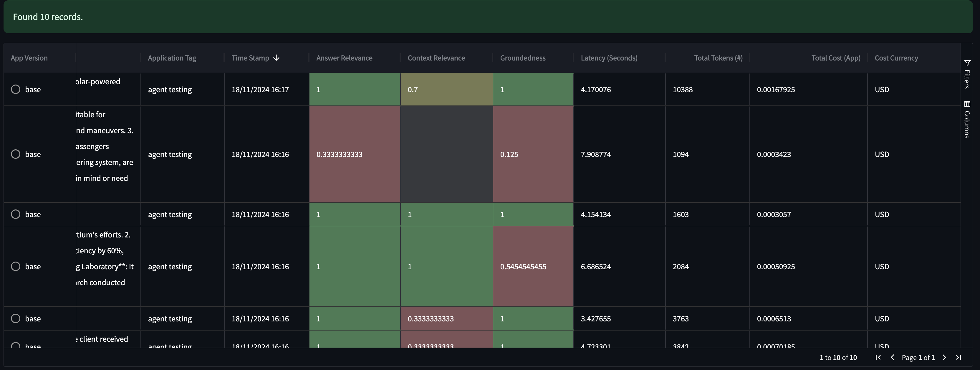Go to the next page
Viewport: 980px width, 370px height.
pyautogui.click(x=944, y=357)
